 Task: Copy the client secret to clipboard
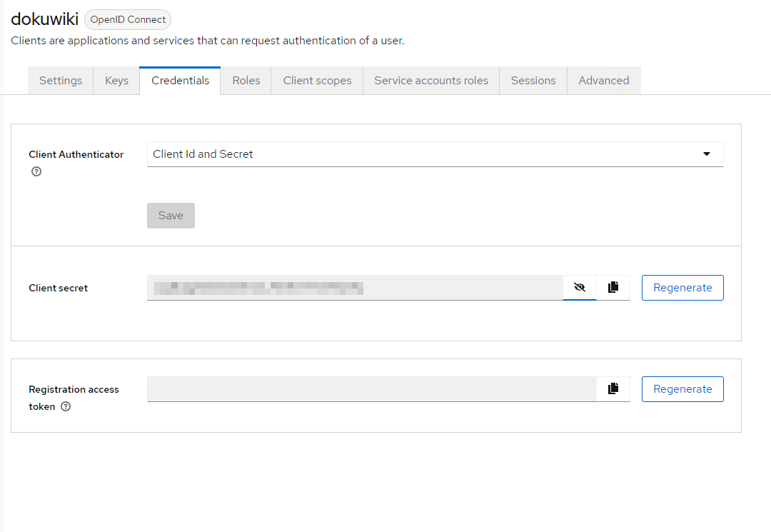[613, 288]
